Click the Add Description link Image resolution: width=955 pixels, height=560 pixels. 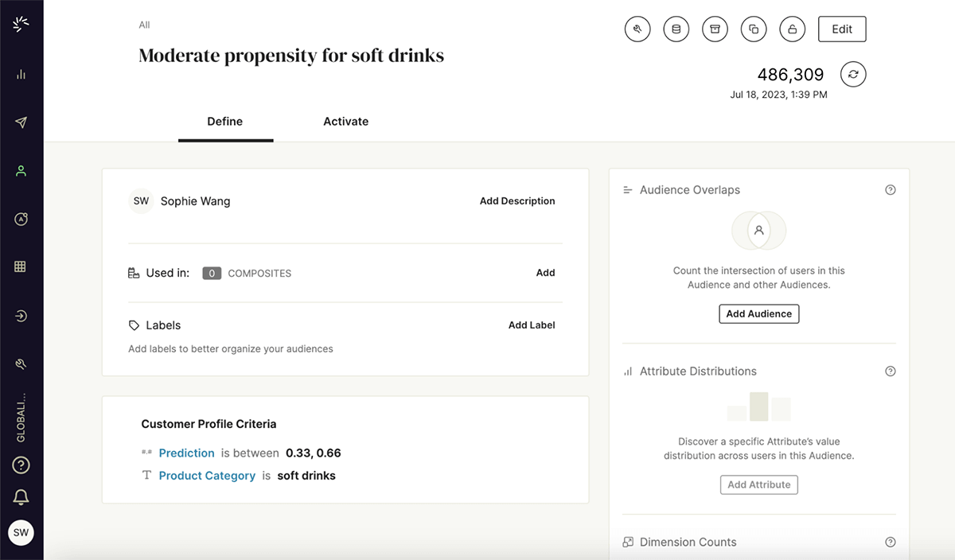click(517, 201)
